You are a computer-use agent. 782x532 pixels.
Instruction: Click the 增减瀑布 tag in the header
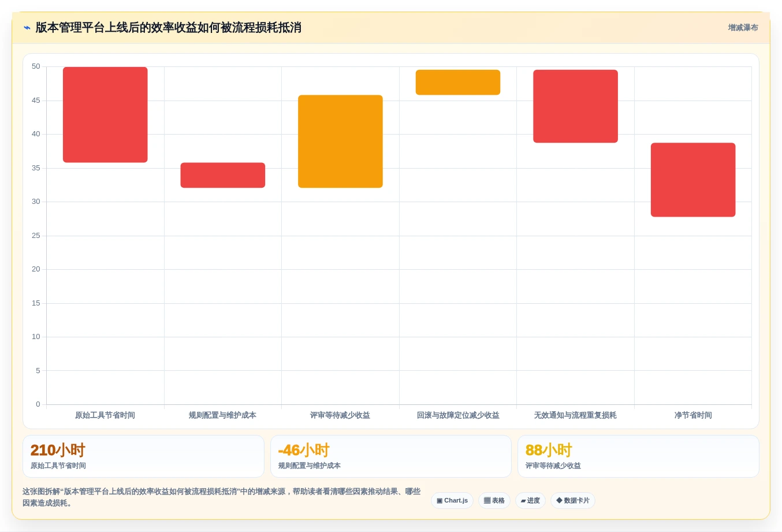pyautogui.click(x=743, y=28)
